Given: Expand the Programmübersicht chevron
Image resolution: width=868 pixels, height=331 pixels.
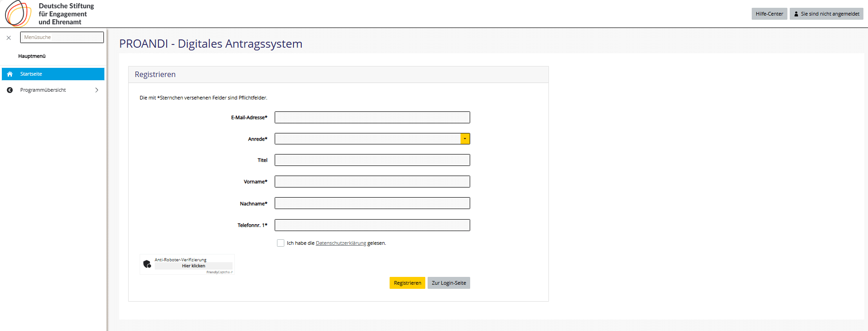Looking at the screenshot, I should tap(97, 90).
